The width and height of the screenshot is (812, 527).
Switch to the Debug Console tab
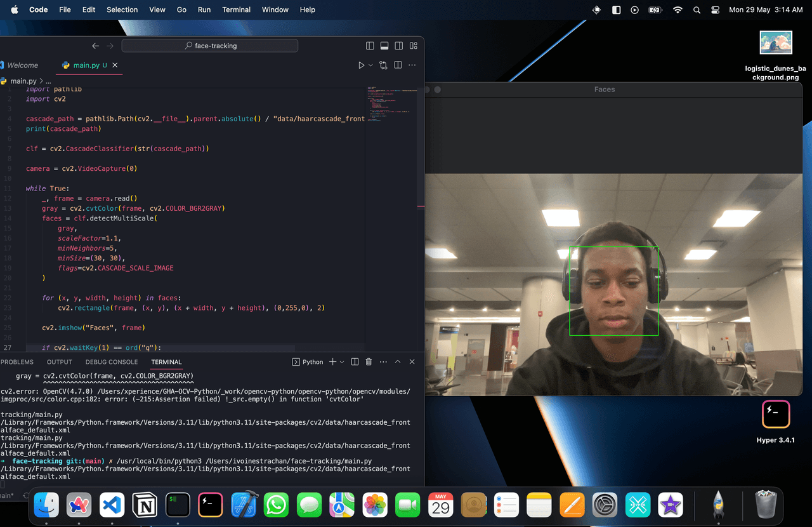coord(112,362)
